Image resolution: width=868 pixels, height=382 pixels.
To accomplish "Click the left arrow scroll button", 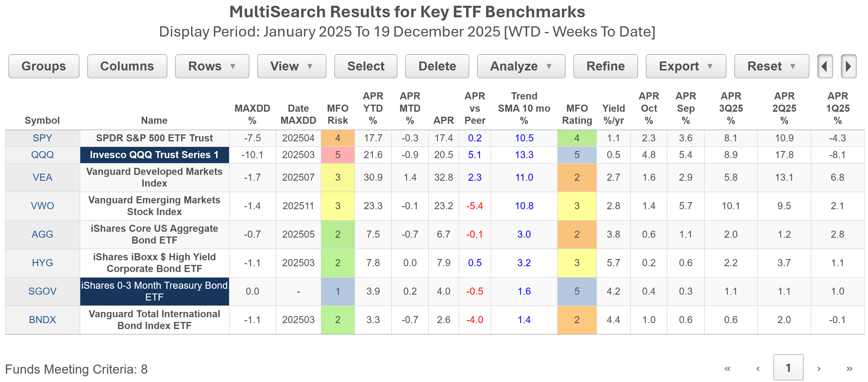I will click(824, 66).
